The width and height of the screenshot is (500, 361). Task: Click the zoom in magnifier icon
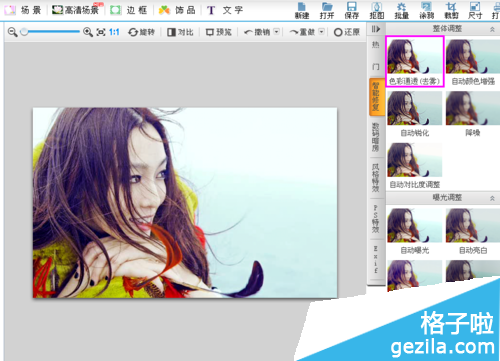[88, 32]
